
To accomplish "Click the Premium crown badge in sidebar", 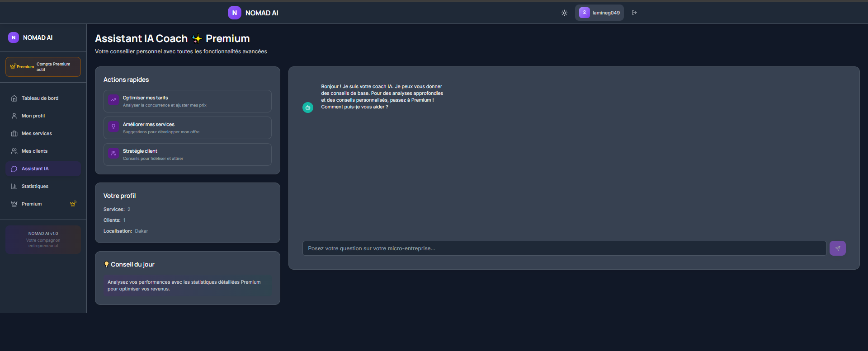I will tap(22, 67).
